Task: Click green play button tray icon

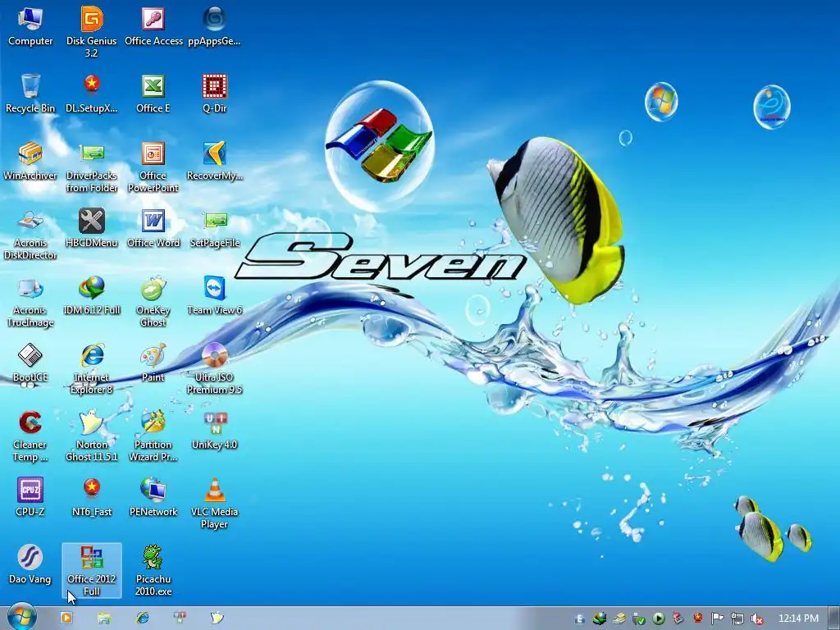Action: tap(659, 619)
